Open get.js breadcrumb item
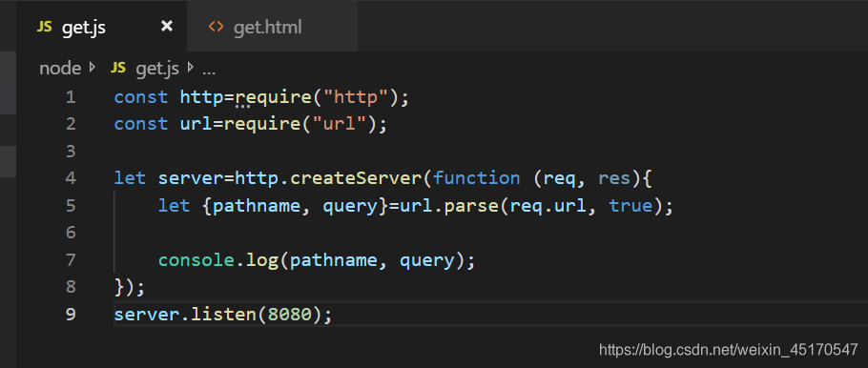The height and width of the screenshot is (368, 868). click(157, 69)
